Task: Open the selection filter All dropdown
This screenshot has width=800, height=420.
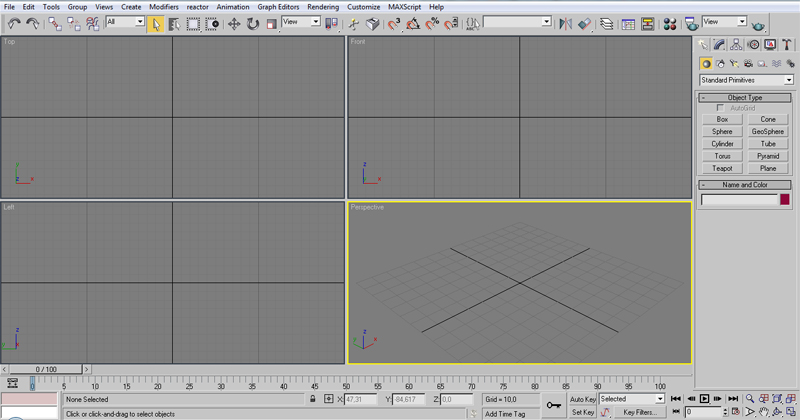Action: 125,22
